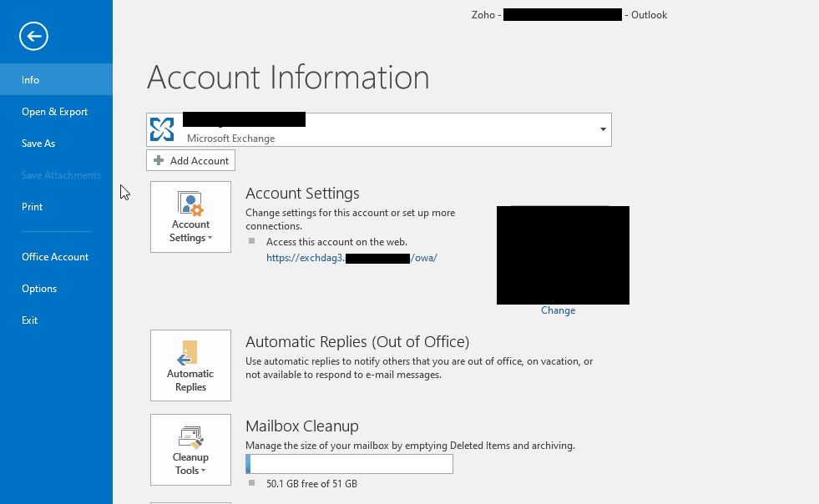Go to Print in the sidebar

pos(32,207)
